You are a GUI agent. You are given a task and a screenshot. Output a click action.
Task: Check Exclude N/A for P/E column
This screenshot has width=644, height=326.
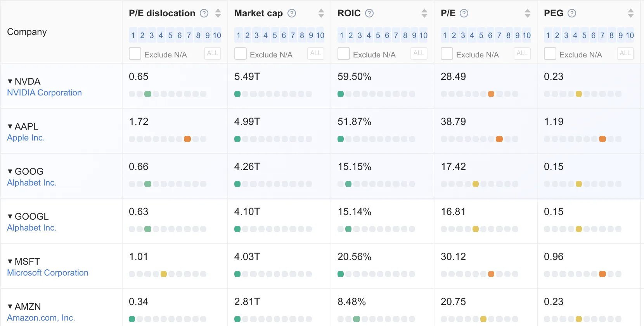point(447,54)
